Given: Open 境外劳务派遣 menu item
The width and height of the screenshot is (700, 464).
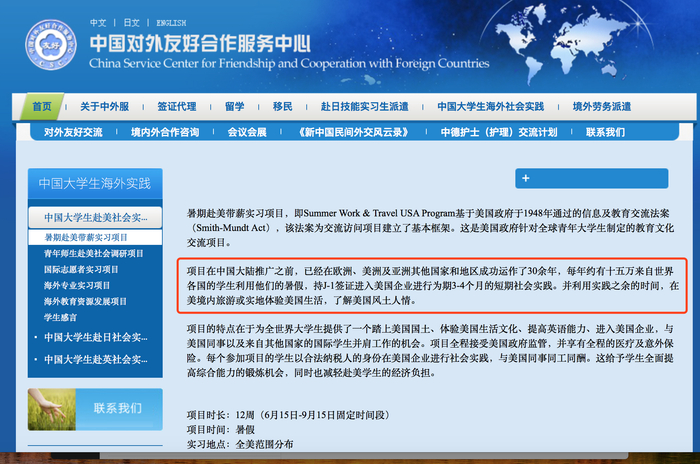Looking at the screenshot, I should pyautogui.click(x=602, y=106).
